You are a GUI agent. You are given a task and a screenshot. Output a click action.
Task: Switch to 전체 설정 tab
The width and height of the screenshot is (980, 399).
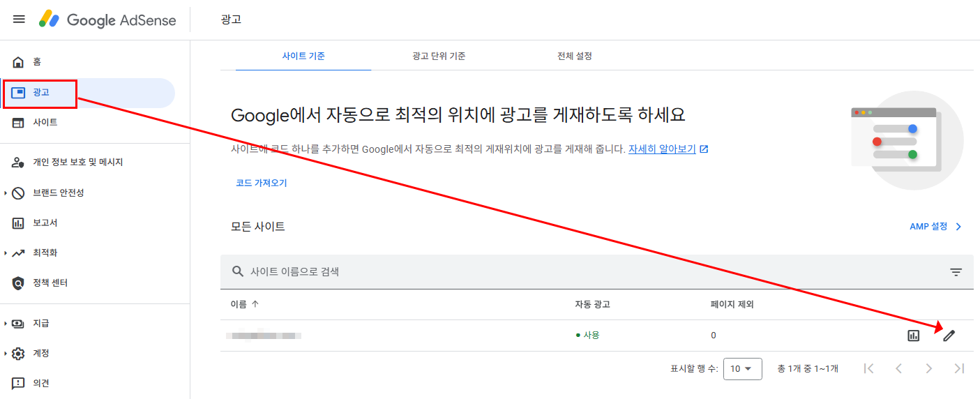pos(574,56)
